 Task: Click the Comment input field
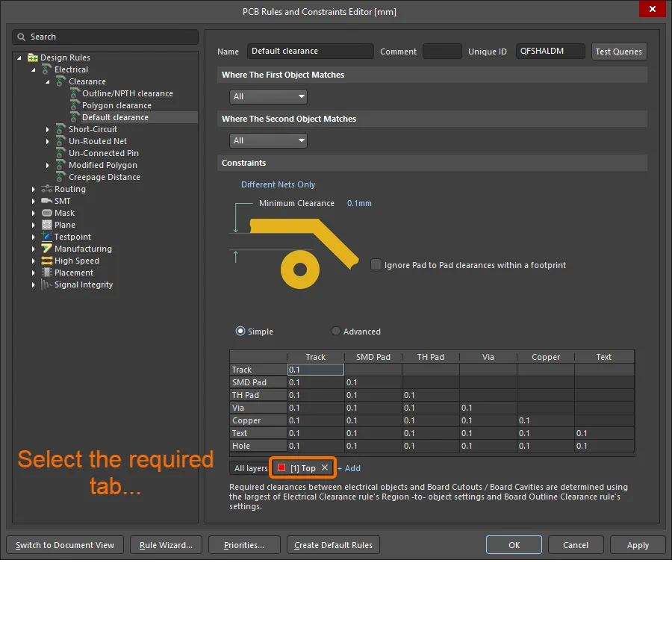[442, 51]
